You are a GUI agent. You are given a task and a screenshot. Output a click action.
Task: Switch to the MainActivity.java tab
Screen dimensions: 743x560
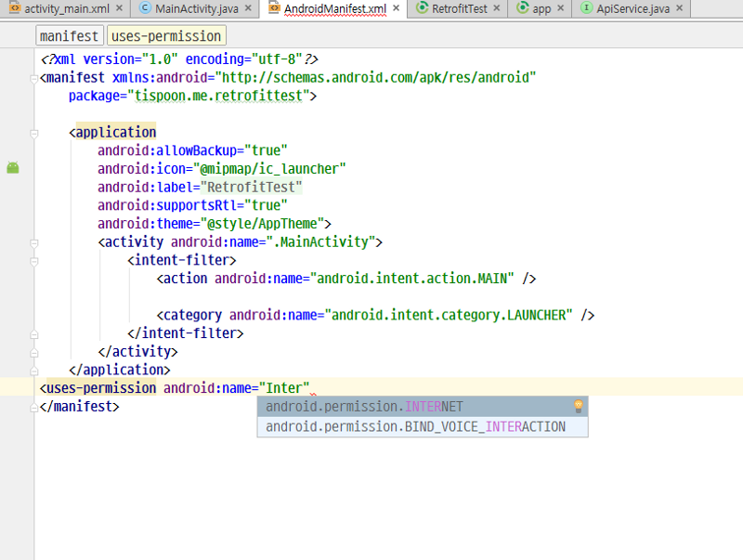click(x=197, y=8)
